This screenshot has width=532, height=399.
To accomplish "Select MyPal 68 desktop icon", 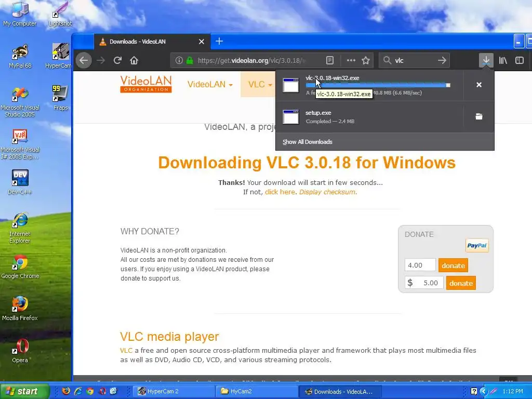I will pyautogui.click(x=20, y=56).
